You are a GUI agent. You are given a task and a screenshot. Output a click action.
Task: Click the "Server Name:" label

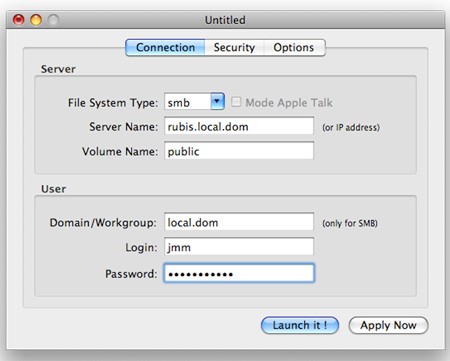(123, 127)
